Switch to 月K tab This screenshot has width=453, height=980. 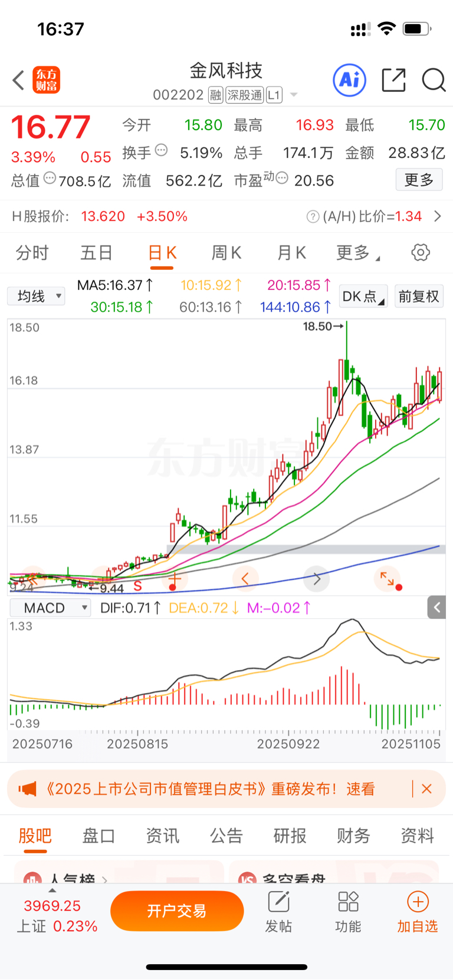(x=291, y=253)
